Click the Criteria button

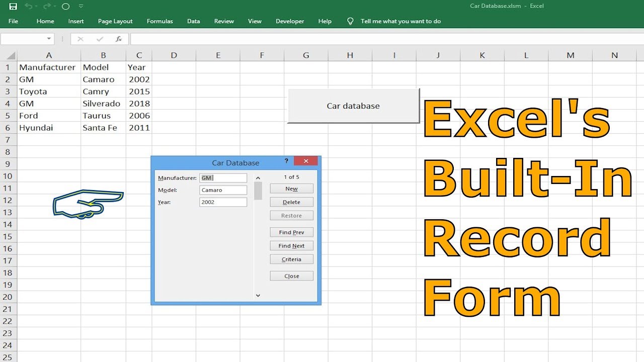(x=291, y=259)
